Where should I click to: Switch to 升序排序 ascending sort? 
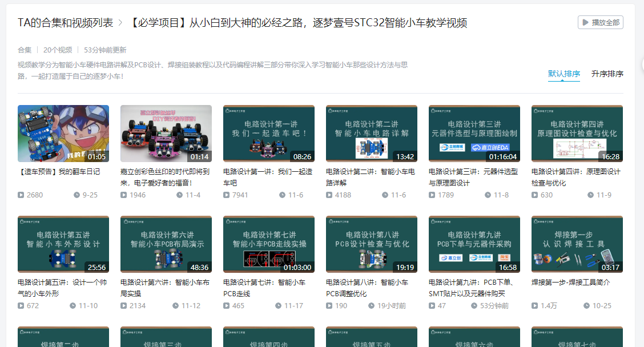607,74
